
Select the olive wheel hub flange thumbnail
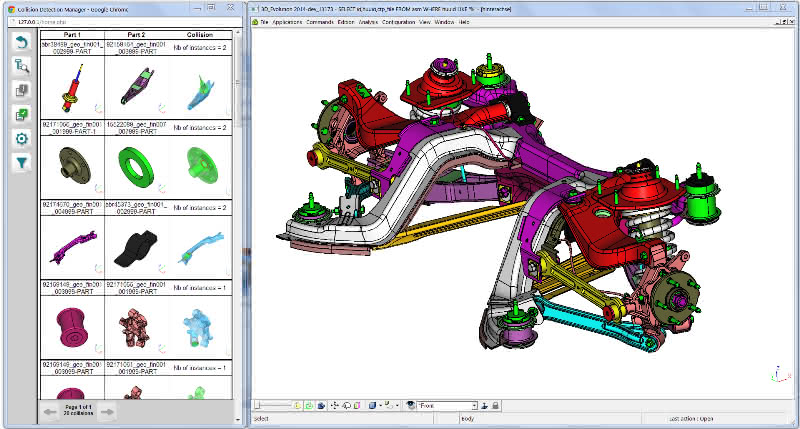72,167
